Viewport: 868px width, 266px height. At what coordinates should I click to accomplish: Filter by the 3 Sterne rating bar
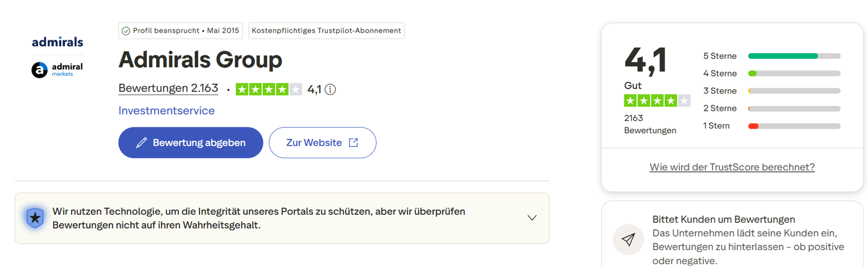point(794,91)
